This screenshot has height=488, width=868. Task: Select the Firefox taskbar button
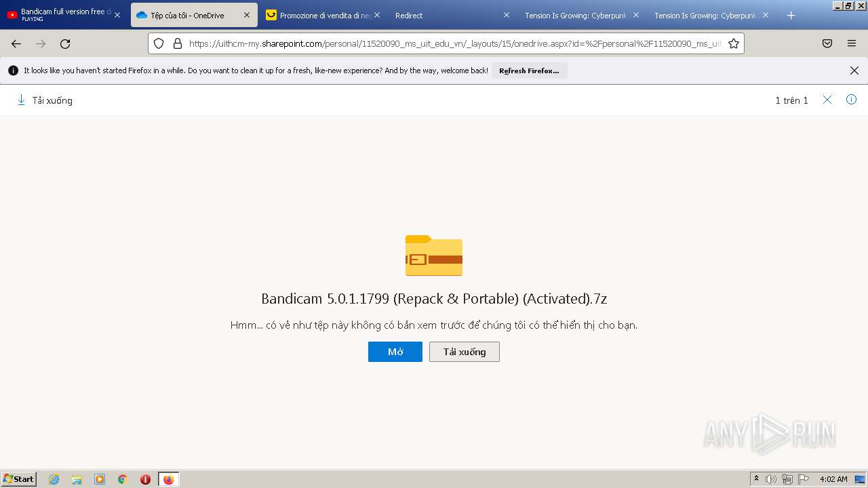pyautogui.click(x=169, y=479)
